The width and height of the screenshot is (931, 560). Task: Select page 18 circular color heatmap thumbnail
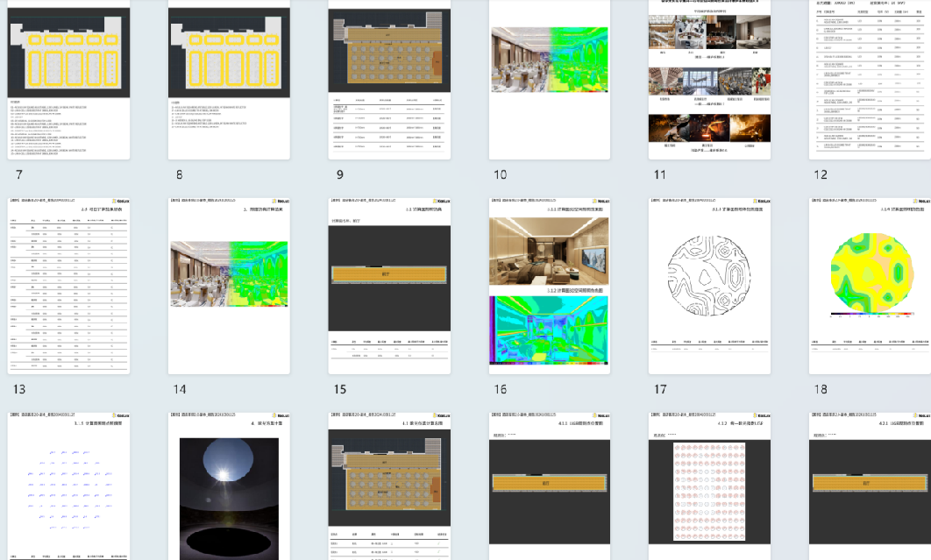point(869,285)
